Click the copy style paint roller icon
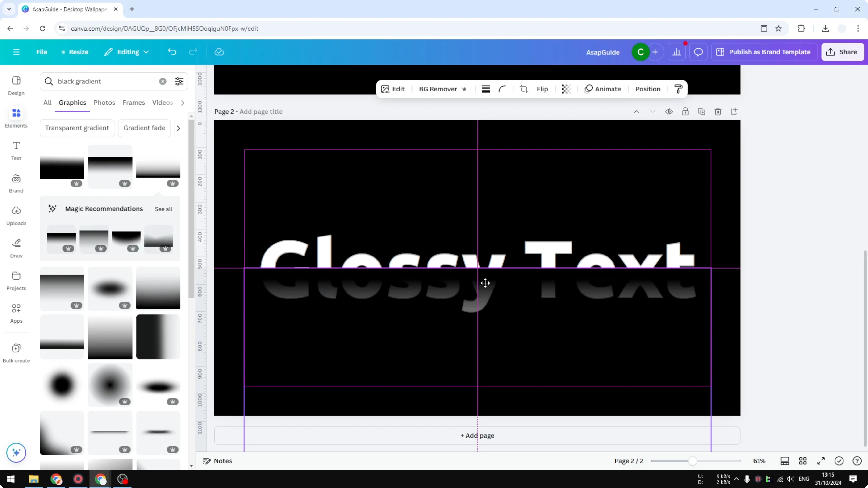The image size is (868, 488). coord(678,89)
